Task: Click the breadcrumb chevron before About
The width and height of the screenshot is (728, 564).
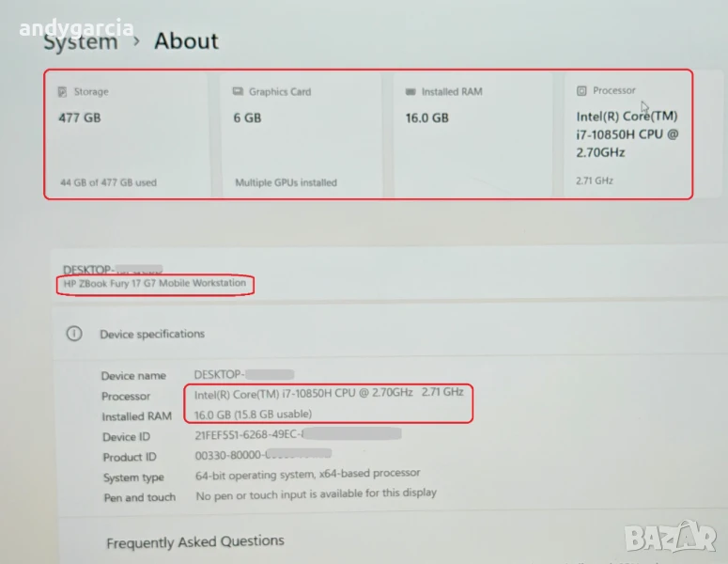Action: tap(136, 41)
